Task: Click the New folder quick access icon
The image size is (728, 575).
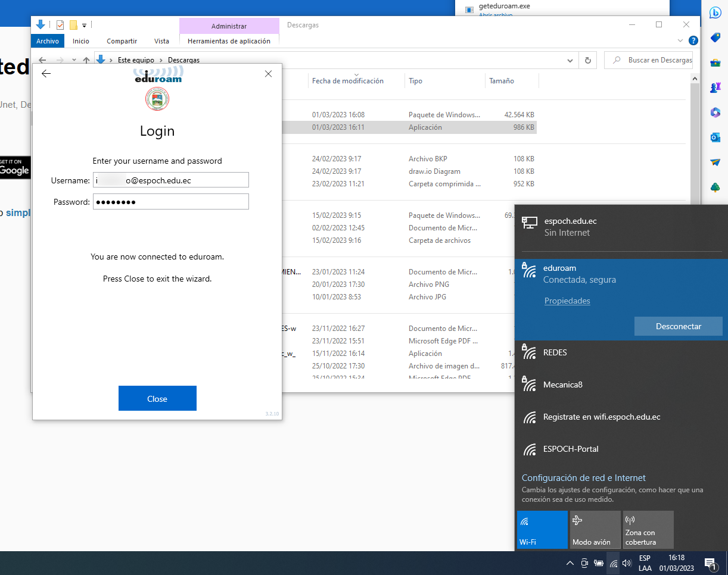Action: coord(73,25)
